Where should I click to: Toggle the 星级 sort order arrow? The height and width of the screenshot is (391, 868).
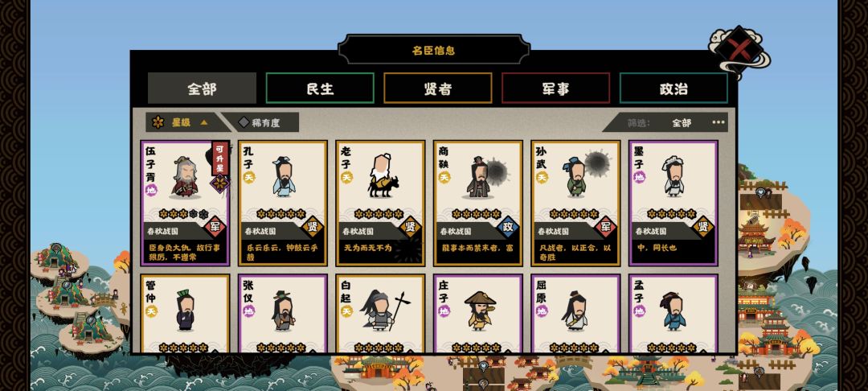tap(203, 122)
